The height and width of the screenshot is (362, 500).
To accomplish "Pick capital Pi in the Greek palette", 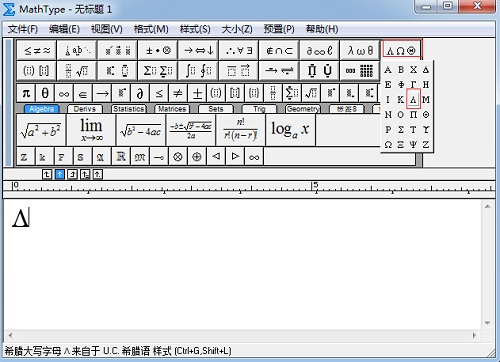I will tap(413, 115).
